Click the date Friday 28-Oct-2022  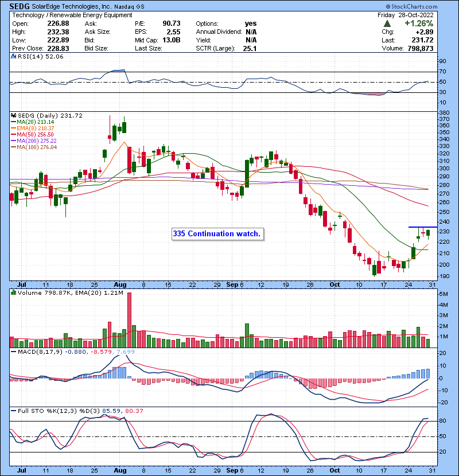tap(406, 15)
